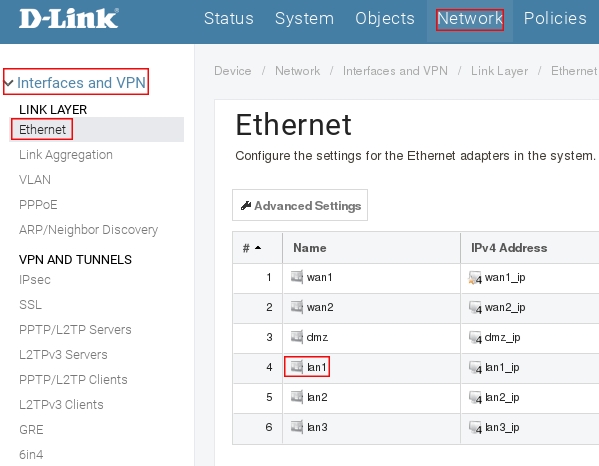Open Link Aggregation in the sidebar
This screenshot has width=599, height=466.
tap(66, 155)
